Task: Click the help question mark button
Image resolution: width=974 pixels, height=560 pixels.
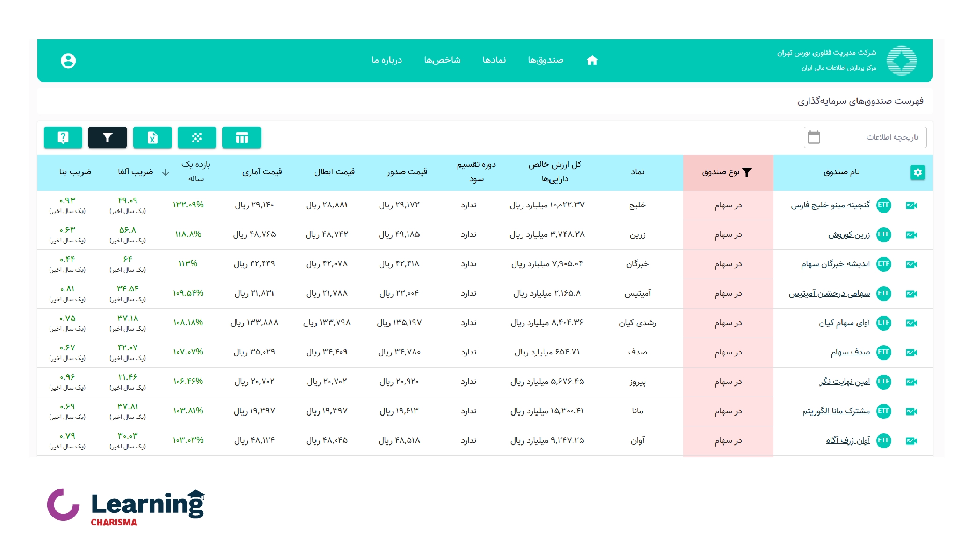Action: click(63, 137)
